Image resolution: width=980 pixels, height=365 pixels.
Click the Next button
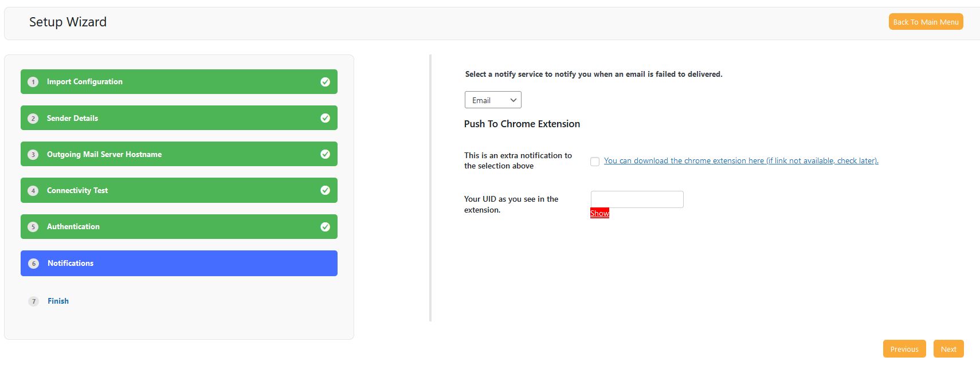click(x=948, y=348)
